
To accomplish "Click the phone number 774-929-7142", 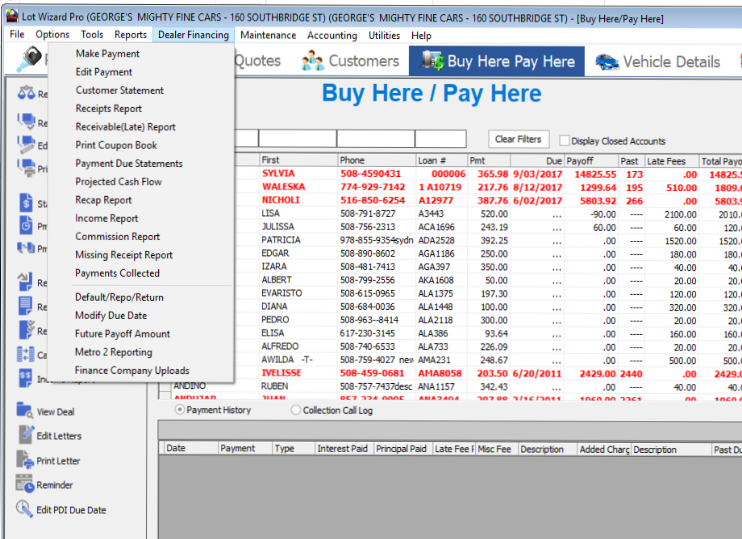I will click(x=373, y=186).
